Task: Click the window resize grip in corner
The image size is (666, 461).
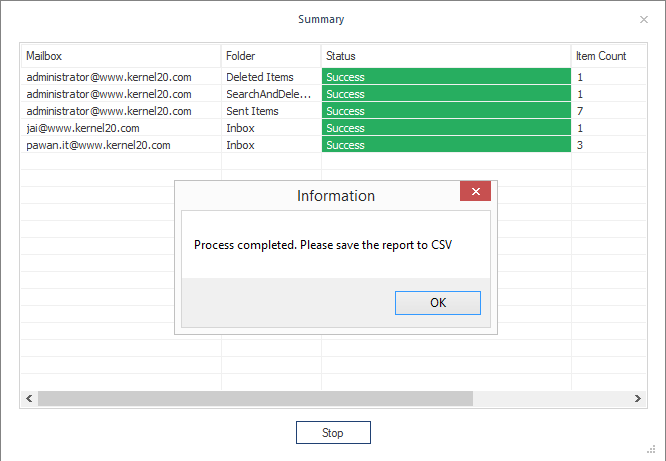Action: pos(651,450)
